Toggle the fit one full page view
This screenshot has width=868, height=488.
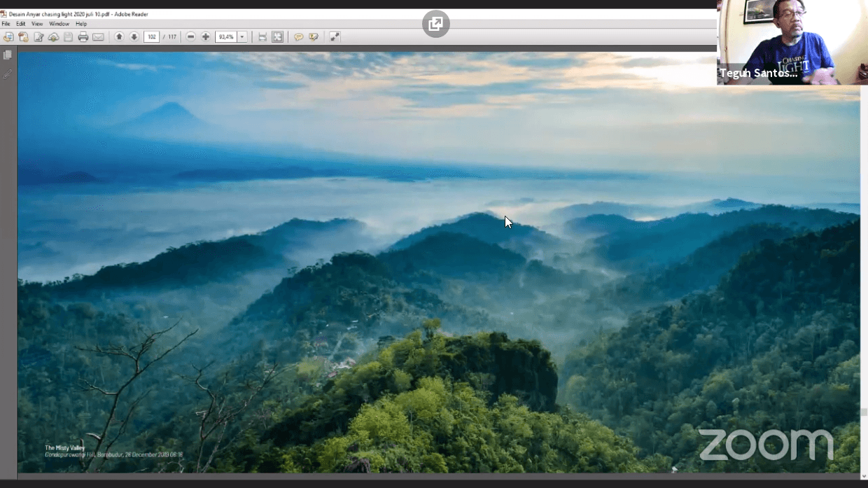coord(278,37)
